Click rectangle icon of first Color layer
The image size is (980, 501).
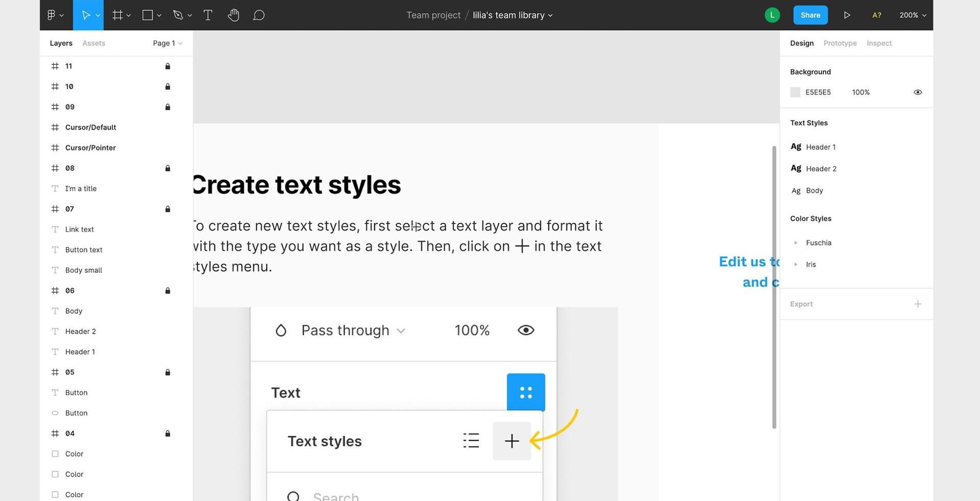[55, 454]
